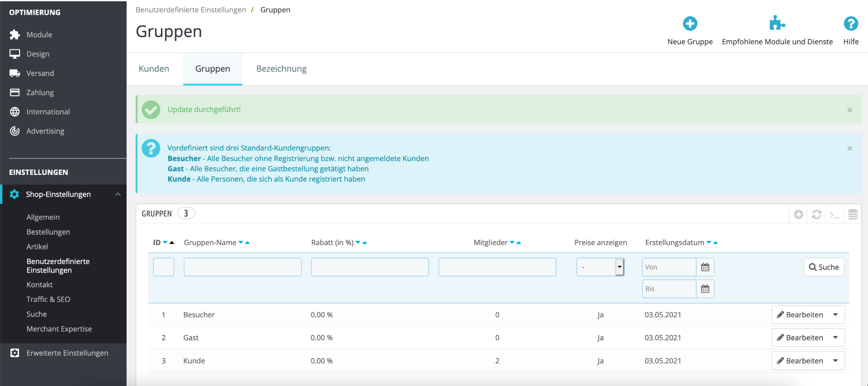Screen dimensions: 868x386
Task: Close the Standard-Kundengruppen info box
Action: [x=850, y=148]
